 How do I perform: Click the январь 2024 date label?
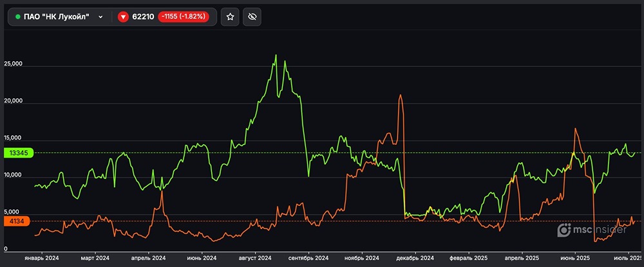pos(41,258)
